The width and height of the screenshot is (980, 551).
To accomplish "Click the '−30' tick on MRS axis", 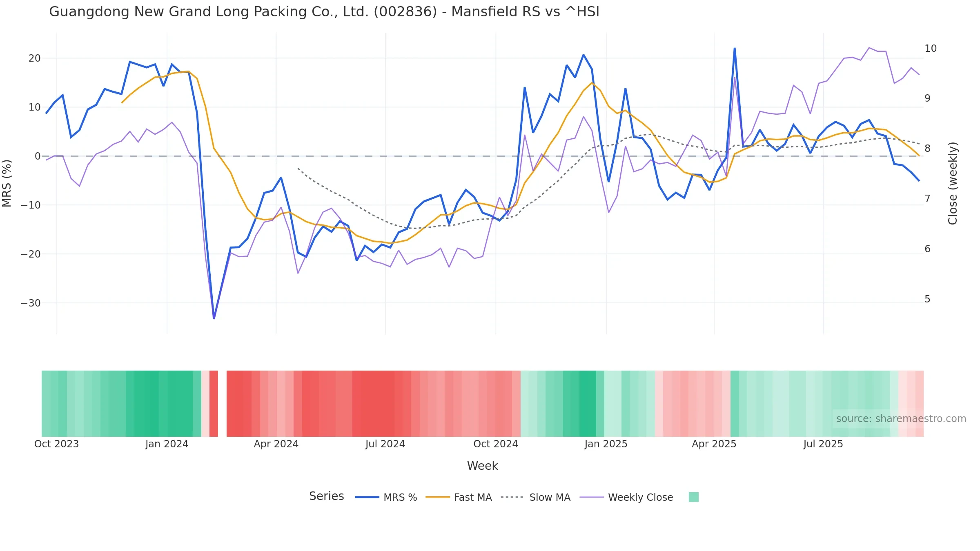I will tap(31, 303).
